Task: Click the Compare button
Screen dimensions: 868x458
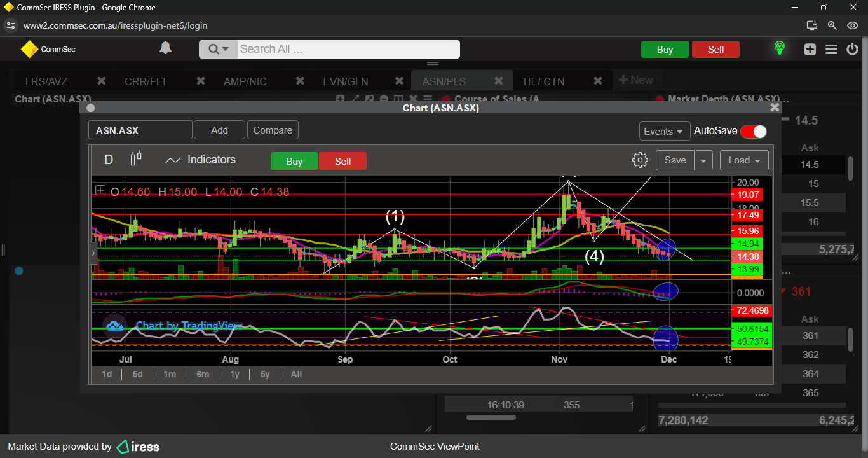Action: [273, 130]
